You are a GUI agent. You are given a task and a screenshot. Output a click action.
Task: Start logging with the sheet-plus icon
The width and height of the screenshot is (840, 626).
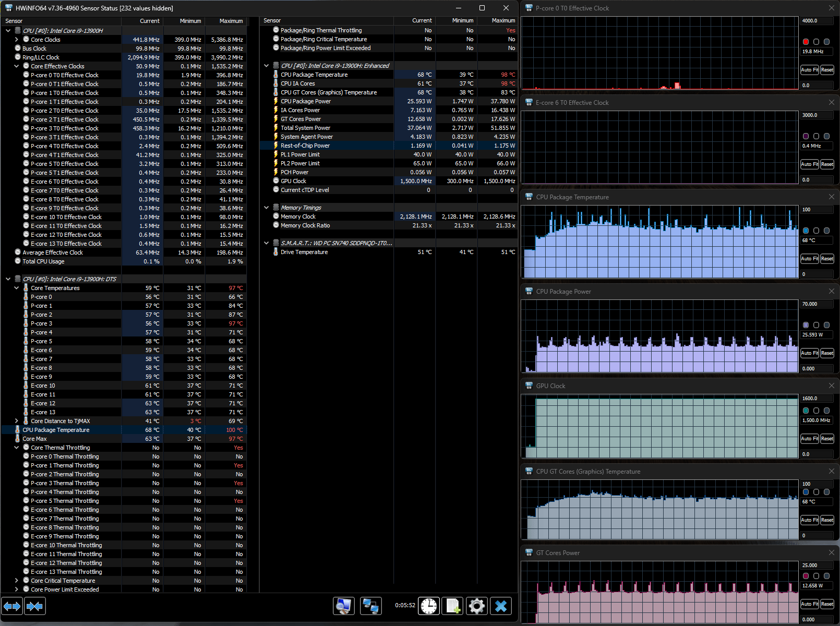point(452,606)
